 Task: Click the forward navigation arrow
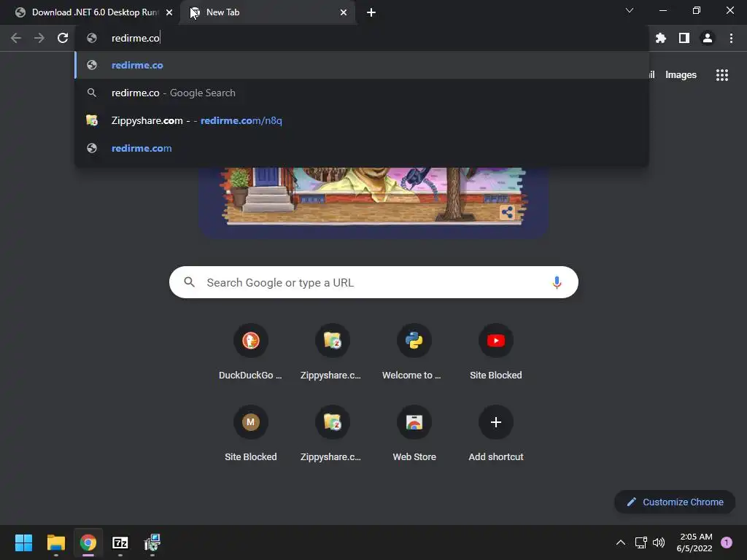[x=39, y=38]
